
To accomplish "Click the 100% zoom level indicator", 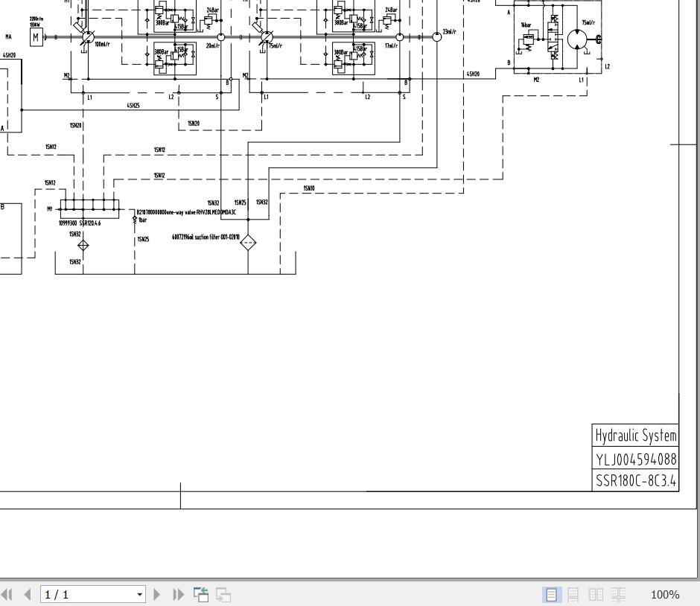I will point(665,595).
